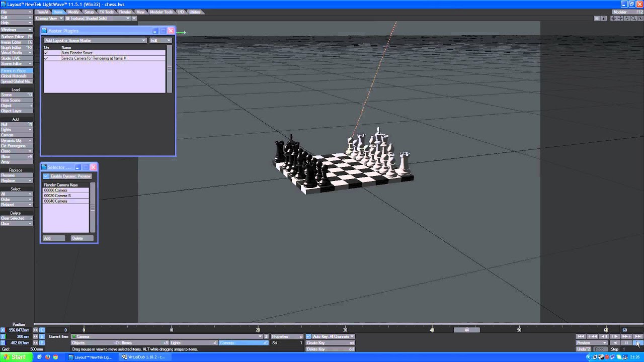Play the animation forward

(638, 343)
